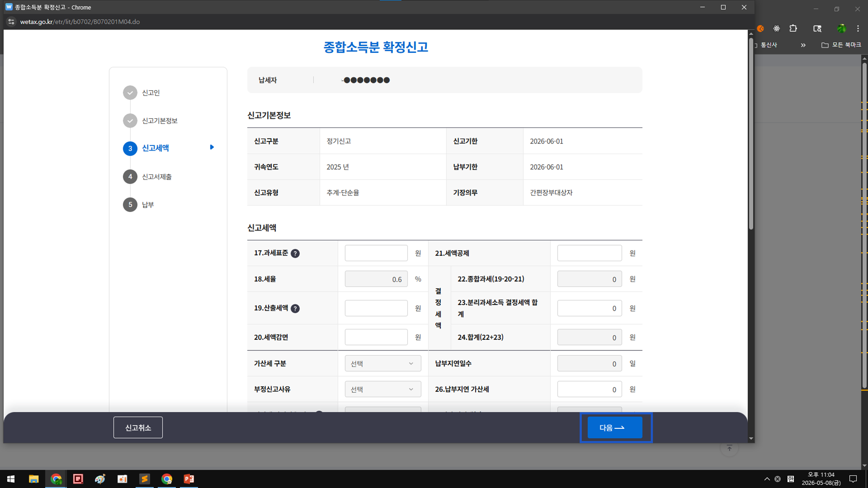
Task: Click the circled X system tray icon
Action: point(777,479)
